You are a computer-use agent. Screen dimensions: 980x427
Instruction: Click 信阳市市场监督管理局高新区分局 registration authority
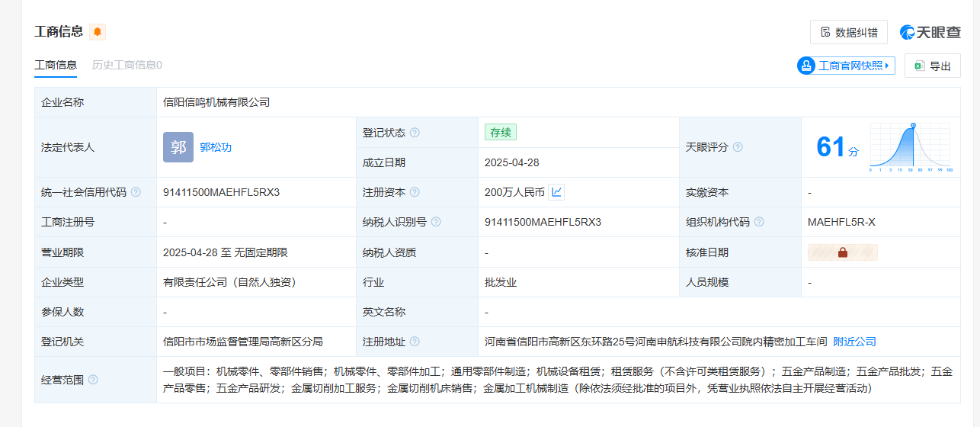(x=243, y=342)
